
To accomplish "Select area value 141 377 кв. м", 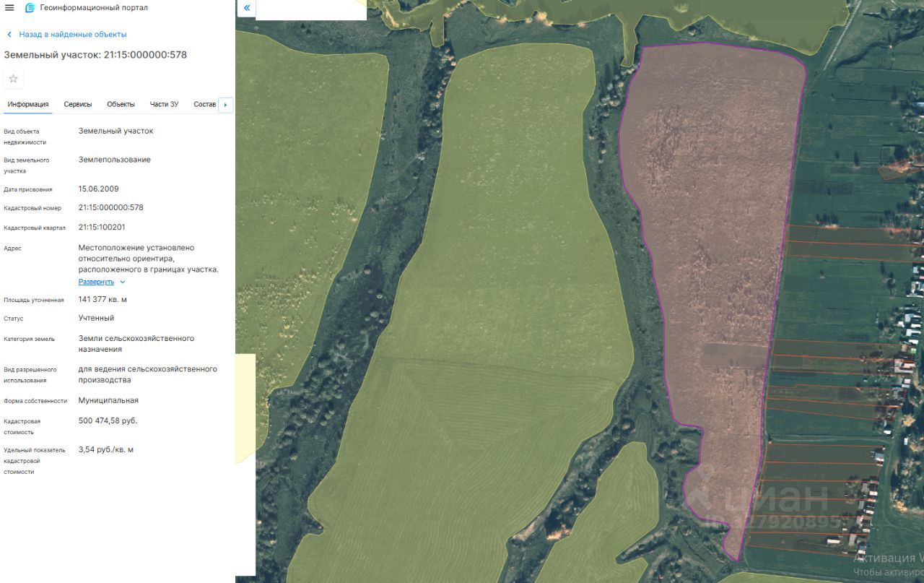I will click(x=103, y=299).
